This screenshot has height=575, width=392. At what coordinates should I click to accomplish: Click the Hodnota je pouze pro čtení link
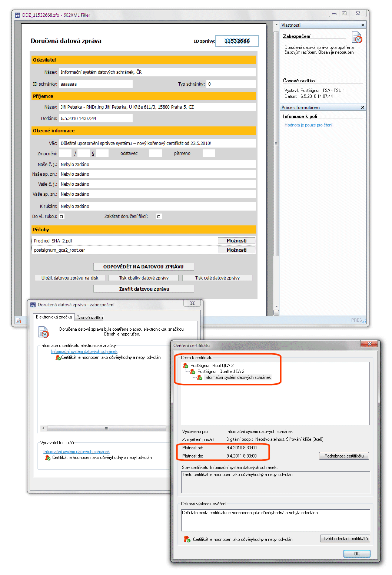click(x=309, y=125)
